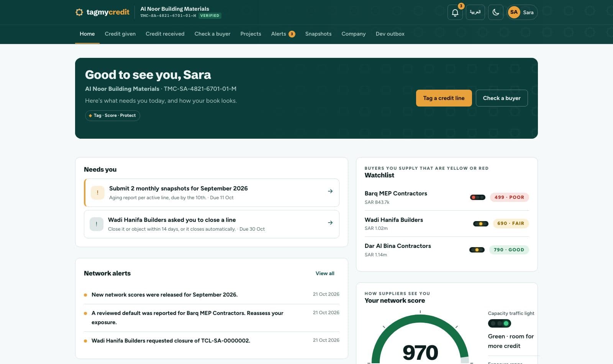Click the warning icon on Wadi Hanifa task
This screenshot has width=613, height=364.
click(97, 224)
